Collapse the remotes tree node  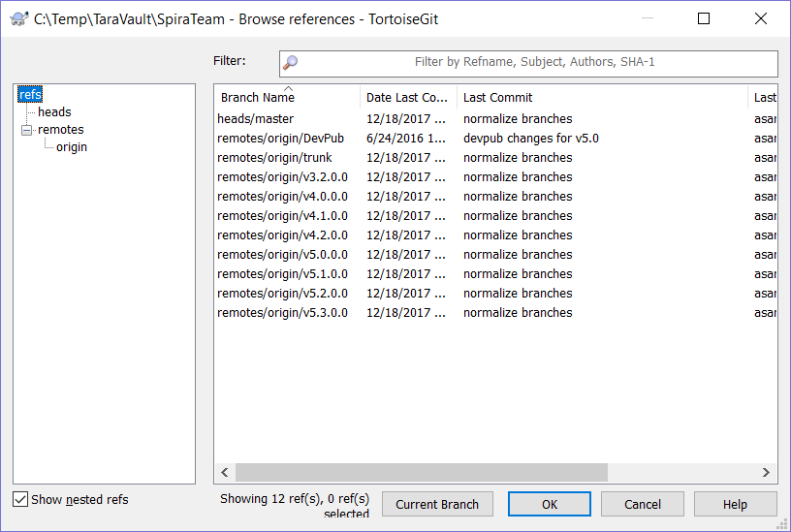coord(27,130)
